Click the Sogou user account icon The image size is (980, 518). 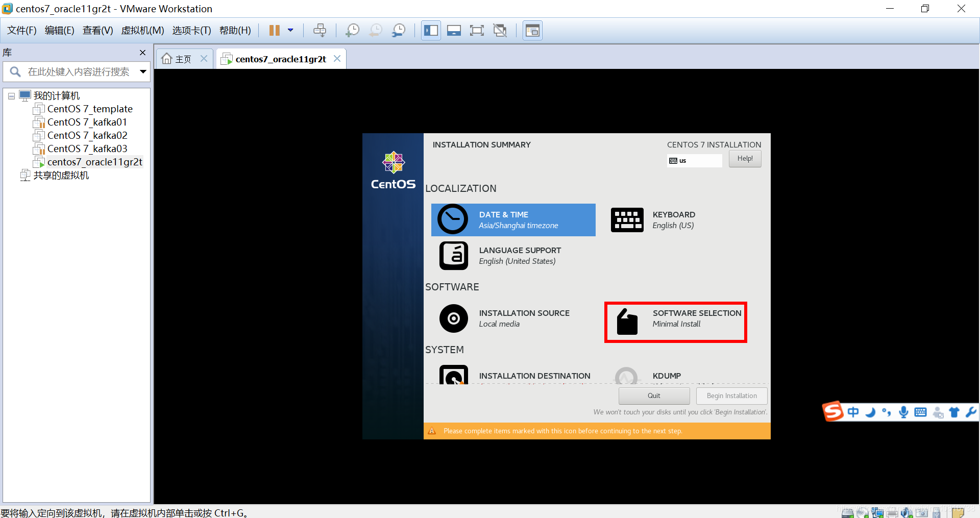[938, 412]
